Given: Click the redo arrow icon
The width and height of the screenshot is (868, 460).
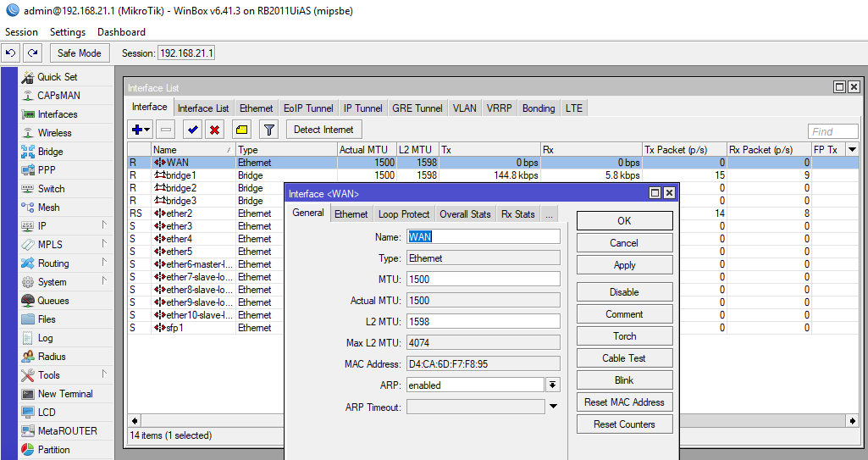Looking at the screenshot, I should [32, 53].
